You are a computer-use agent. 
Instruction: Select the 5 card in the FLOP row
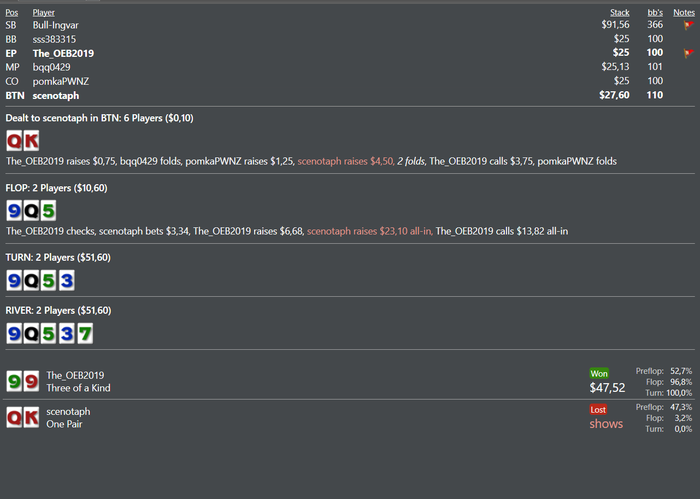tap(49, 210)
